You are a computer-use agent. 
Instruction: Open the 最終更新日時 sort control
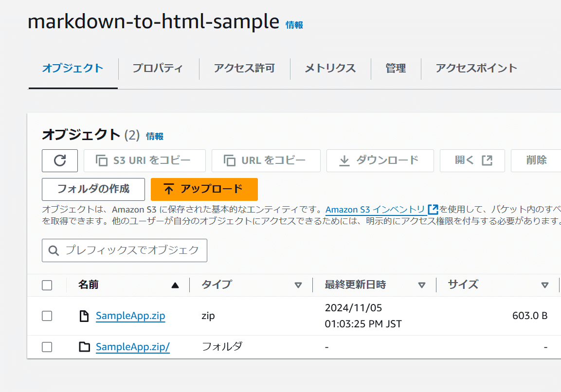(x=421, y=285)
